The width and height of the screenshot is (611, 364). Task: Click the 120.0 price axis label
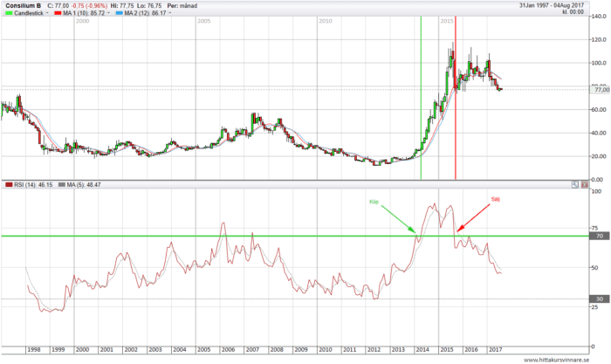(x=599, y=40)
